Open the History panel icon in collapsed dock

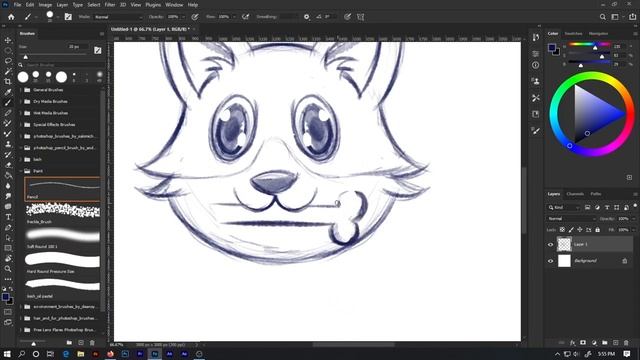(x=536, y=37)
